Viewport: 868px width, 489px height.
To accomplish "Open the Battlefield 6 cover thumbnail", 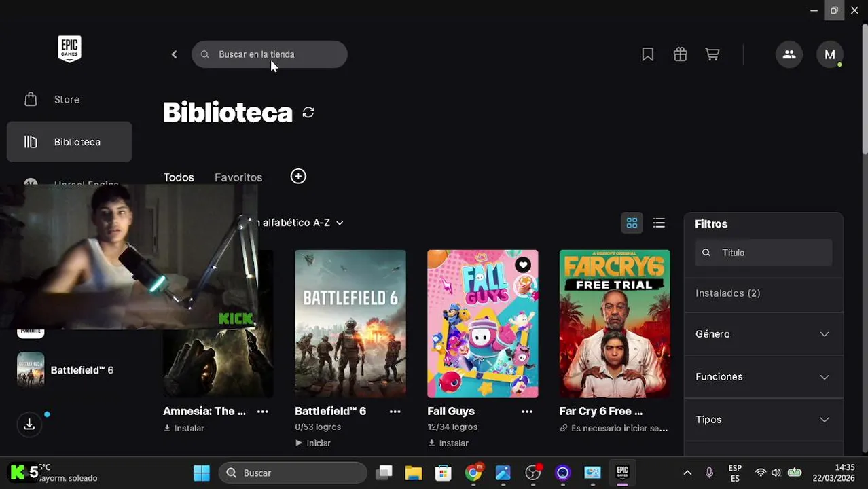I will click(x=350, y=323).
